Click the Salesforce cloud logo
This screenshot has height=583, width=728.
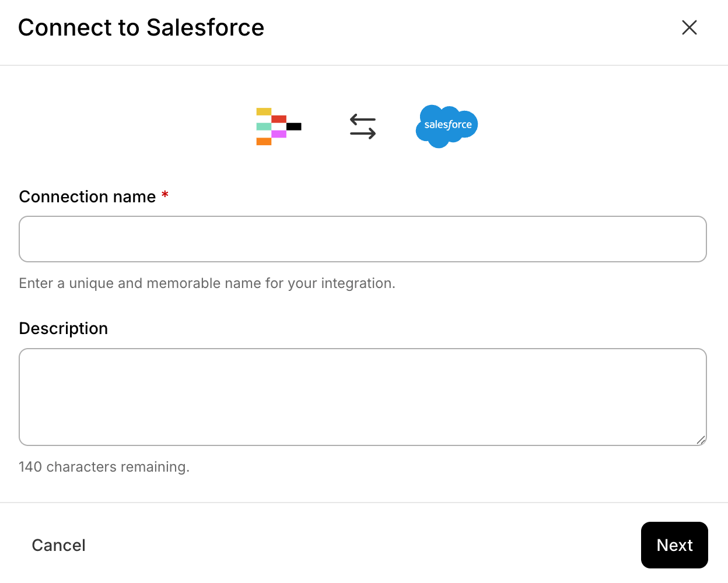(x=447, y=125)
